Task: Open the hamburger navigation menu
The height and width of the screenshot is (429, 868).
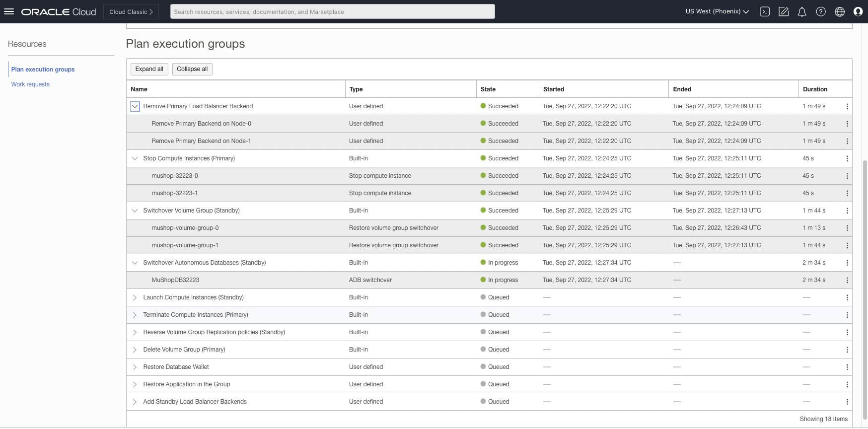Action: 9,11
